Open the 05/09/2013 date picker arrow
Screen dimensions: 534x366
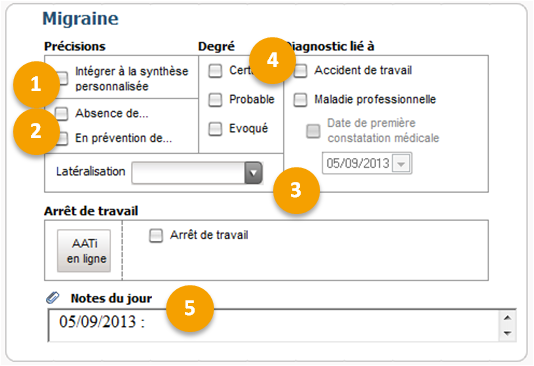pos(401,164)
